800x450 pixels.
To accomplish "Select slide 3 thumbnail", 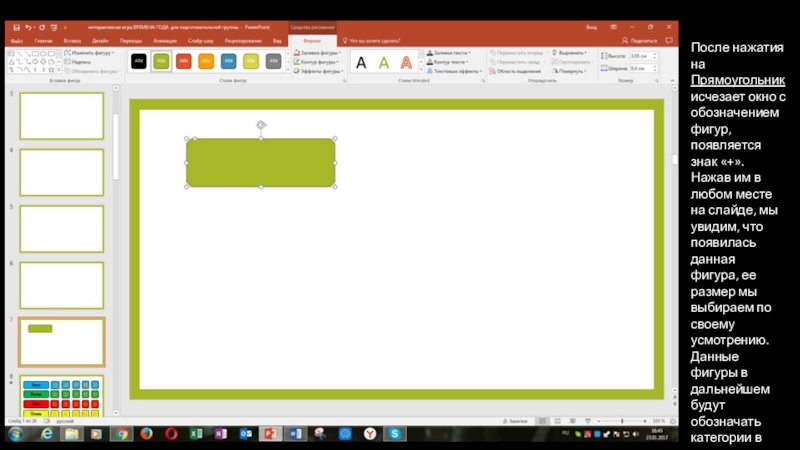I will [x=62, y=116].
